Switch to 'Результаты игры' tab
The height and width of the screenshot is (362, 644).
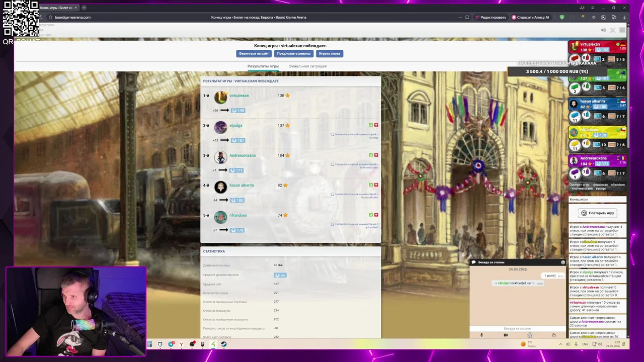pyautogui.click(x=263, y=66)
